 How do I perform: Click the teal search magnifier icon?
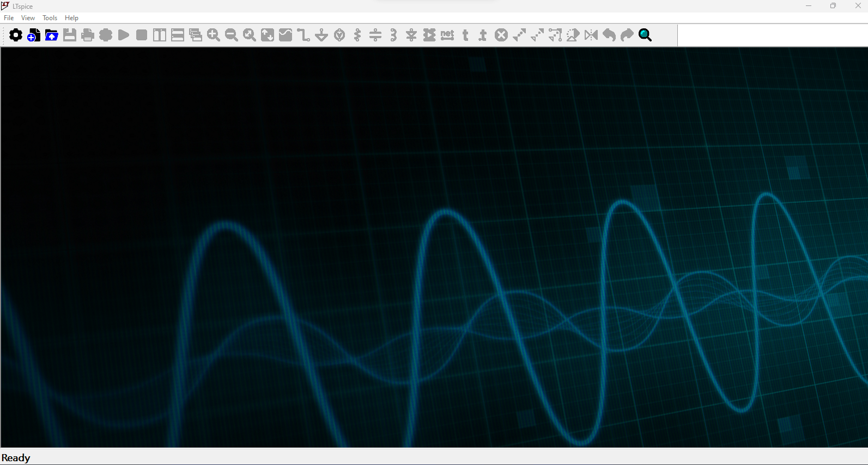(x=645, y=35)
